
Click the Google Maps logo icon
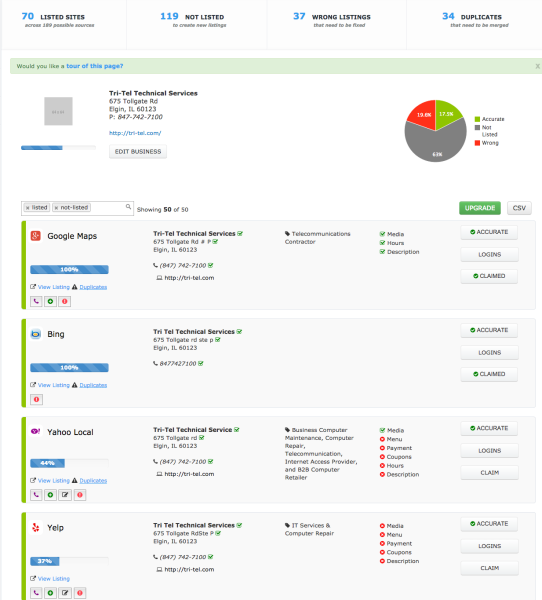pos(36,236)
